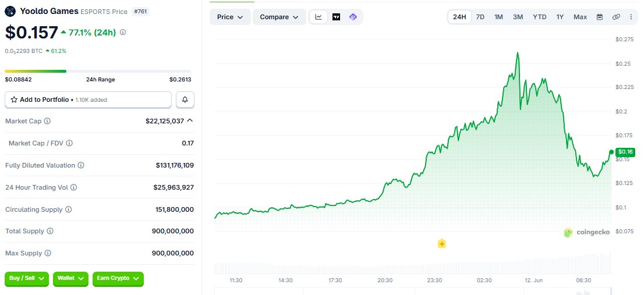Click the Max Supply value 900,000,000

click(173, 254)
